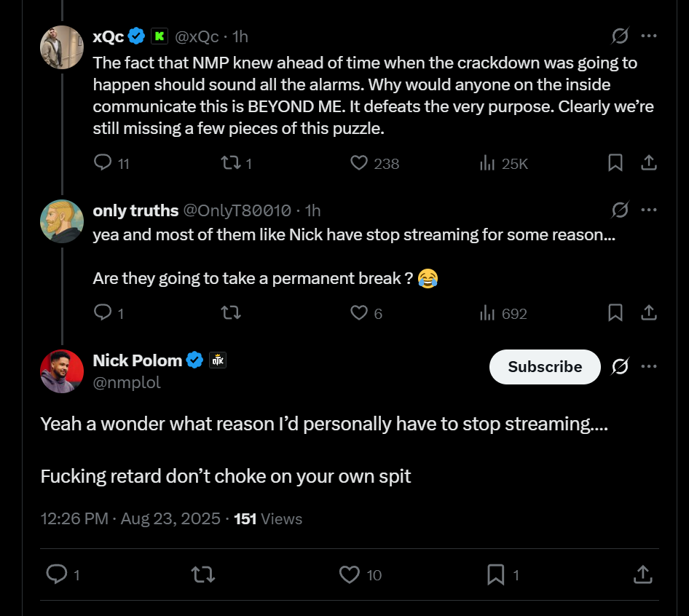Image resolution: width=689 pixels, height=616 pixels.
Task: Reply to xQc's tweet
Action: point(103,163)
